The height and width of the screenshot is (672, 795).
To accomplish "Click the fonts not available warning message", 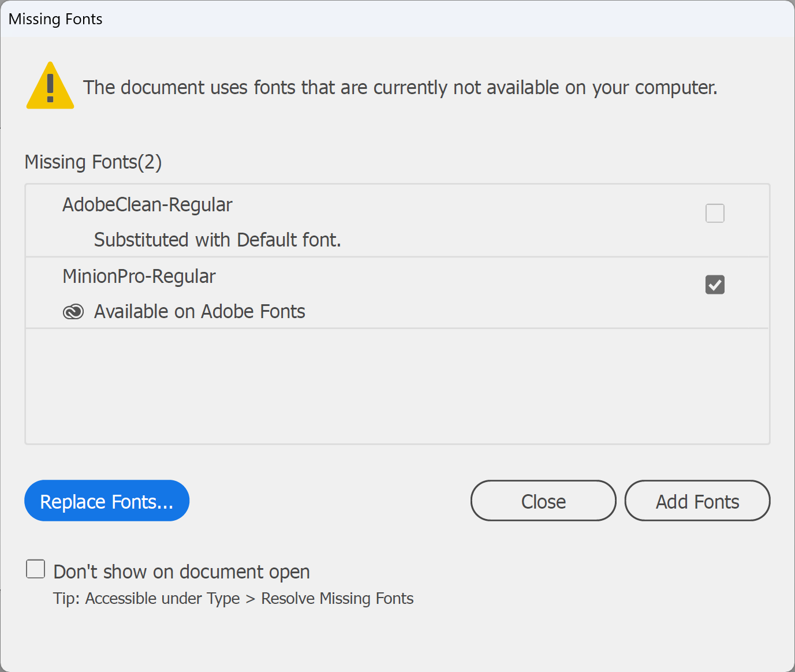I will [400, 88].
